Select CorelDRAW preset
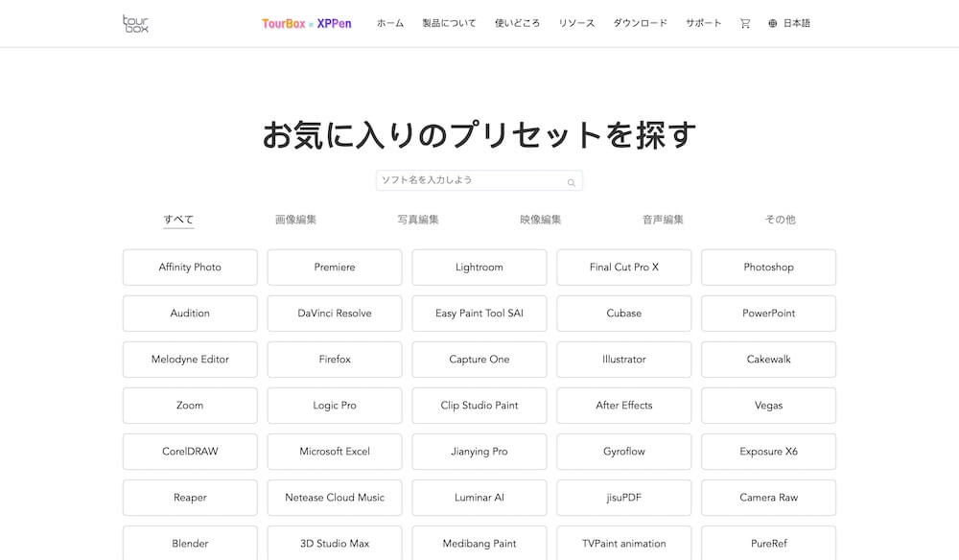The width and height of the screenshot is (959, 560). pos(190,452)
